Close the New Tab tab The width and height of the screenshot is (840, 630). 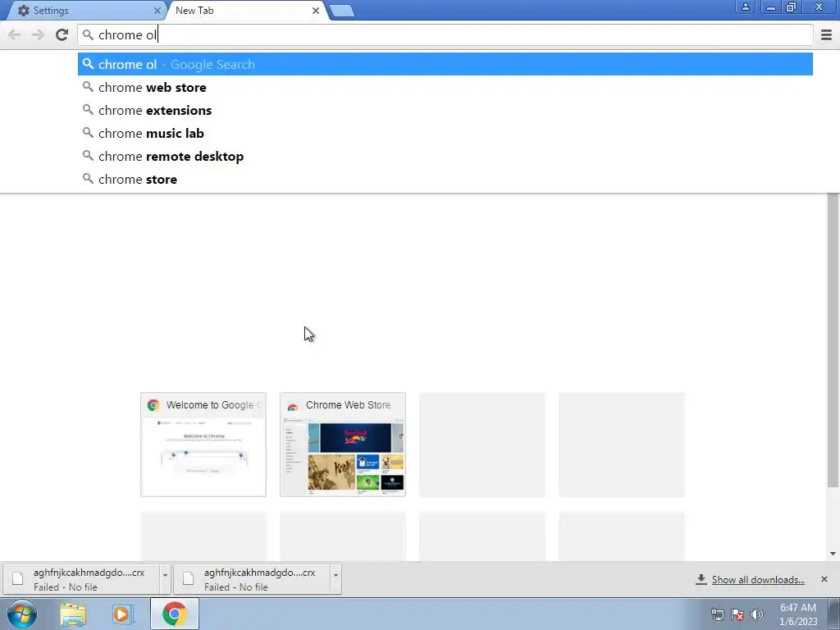316,10
